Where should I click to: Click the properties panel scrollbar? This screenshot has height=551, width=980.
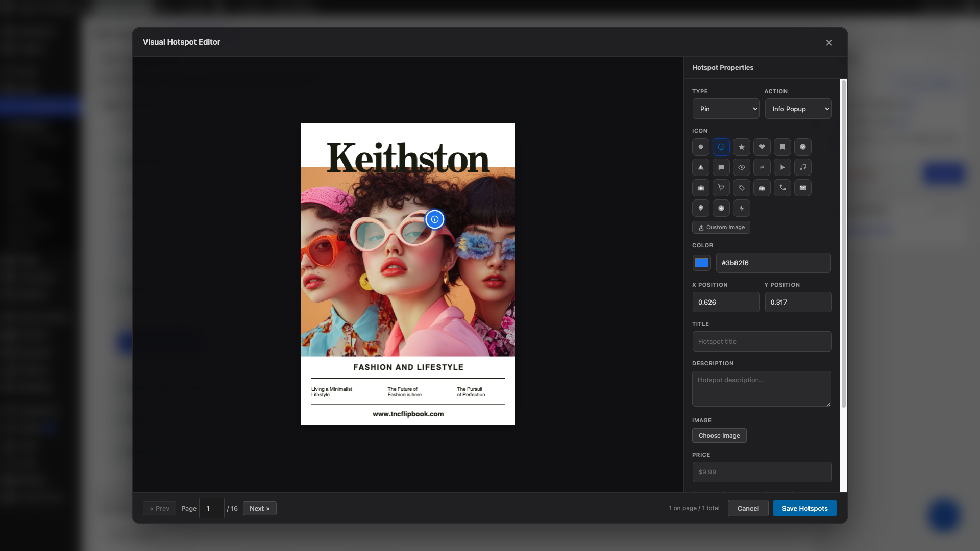(x=843, y=244)
